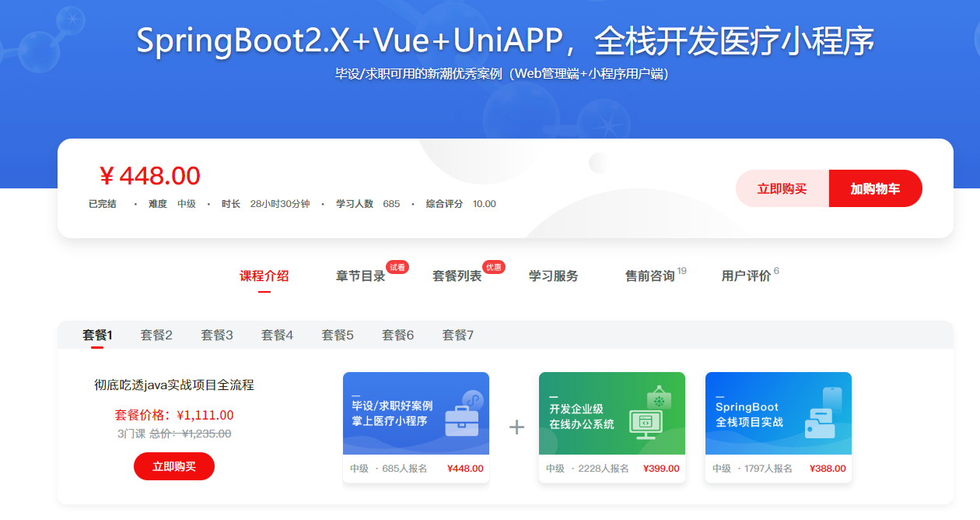Screen dimensions: 980x520
Task: Click the monitor icon on the office system card
Action: 646,424
